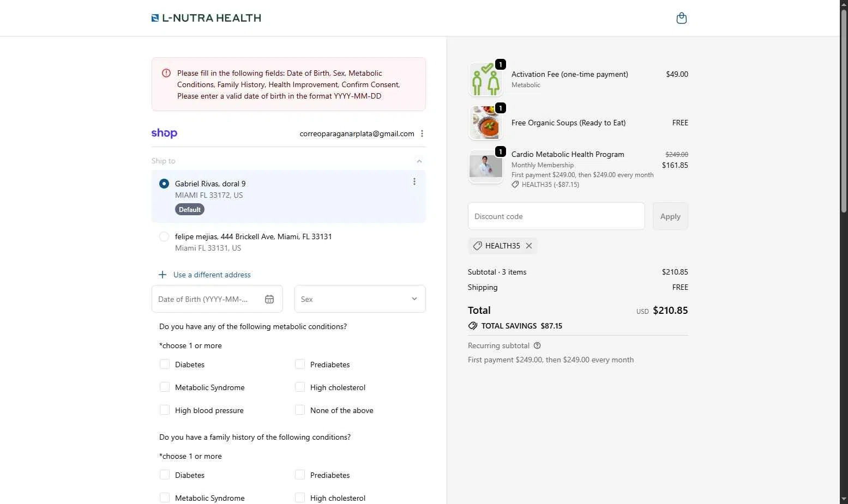Check High cholesterol under metabolic conditions
The width and height of the screenshot is (848, 504).
click(300, 387)
